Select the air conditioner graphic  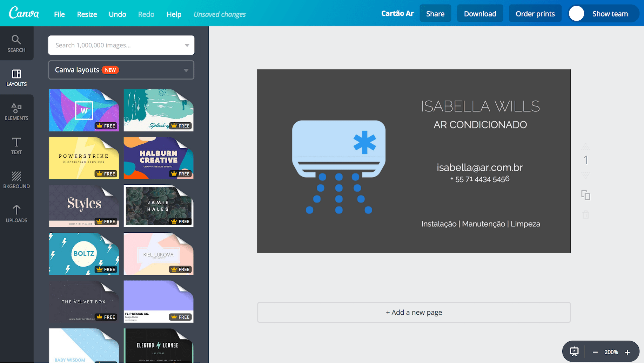[x=339, y=167]
